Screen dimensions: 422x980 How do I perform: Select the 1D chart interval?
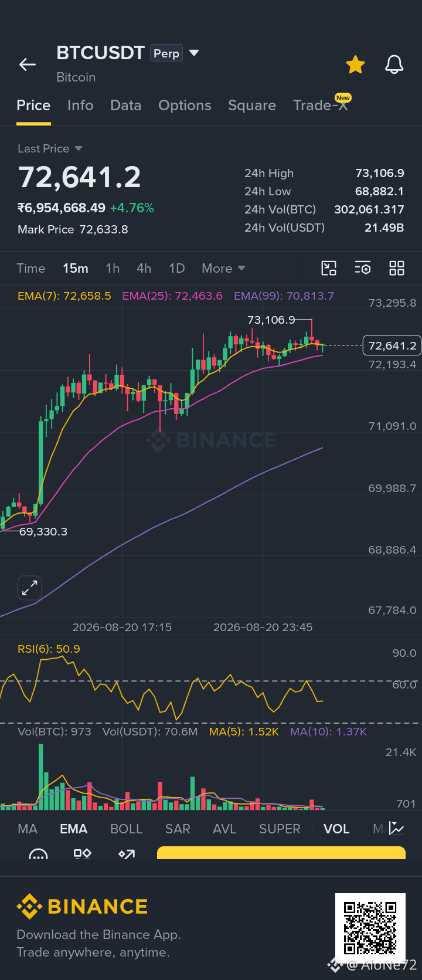point(177,269)
